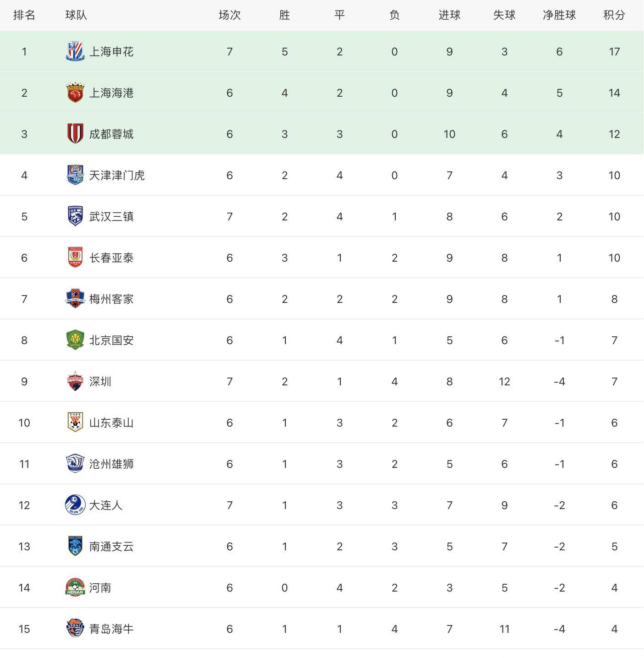
Task: Open the Chengdu Rongcheng club badge
Action: pos(75,134)
